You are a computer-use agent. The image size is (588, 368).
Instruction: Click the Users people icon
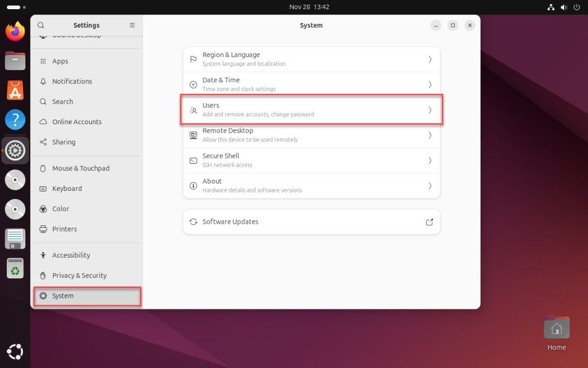[193, 110]
